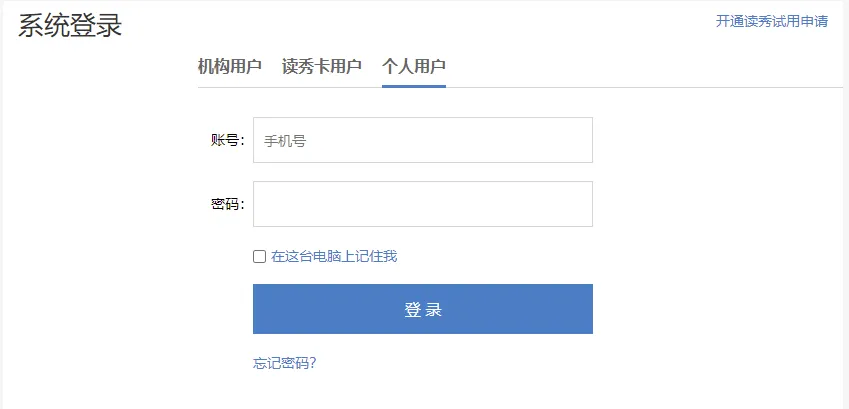This screenshot has height=409, width=849.
Task: Apply for Duxiu trial access at top right
Action: [772, 22]
